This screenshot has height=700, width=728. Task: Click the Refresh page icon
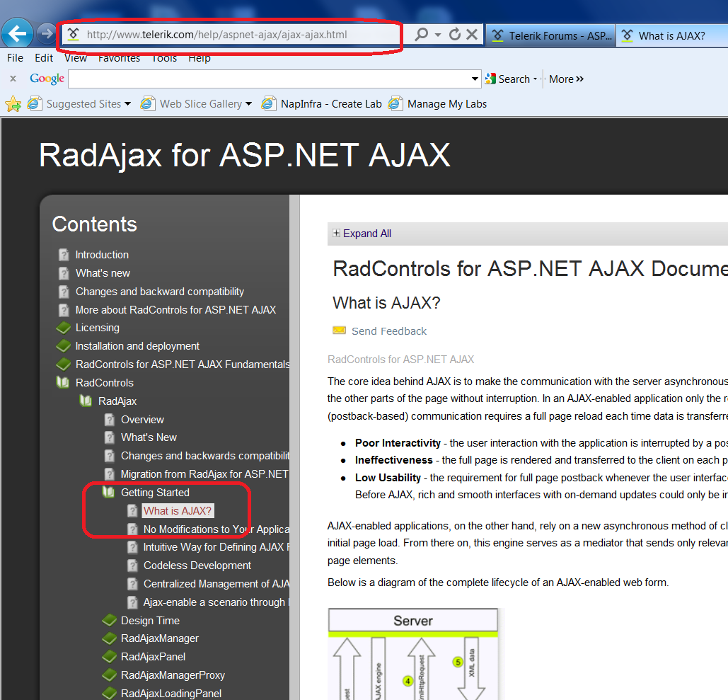coord(455,34)
